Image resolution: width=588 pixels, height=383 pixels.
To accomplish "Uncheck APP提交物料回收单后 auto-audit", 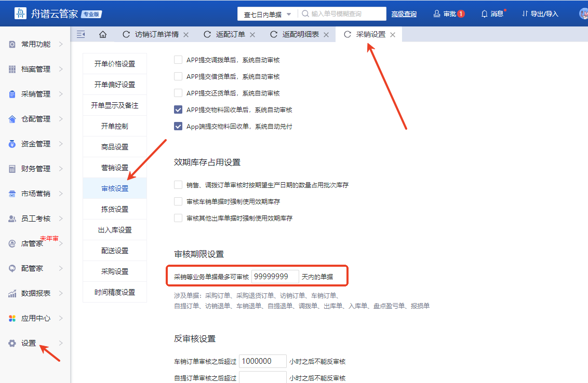I will coord(178,110).
